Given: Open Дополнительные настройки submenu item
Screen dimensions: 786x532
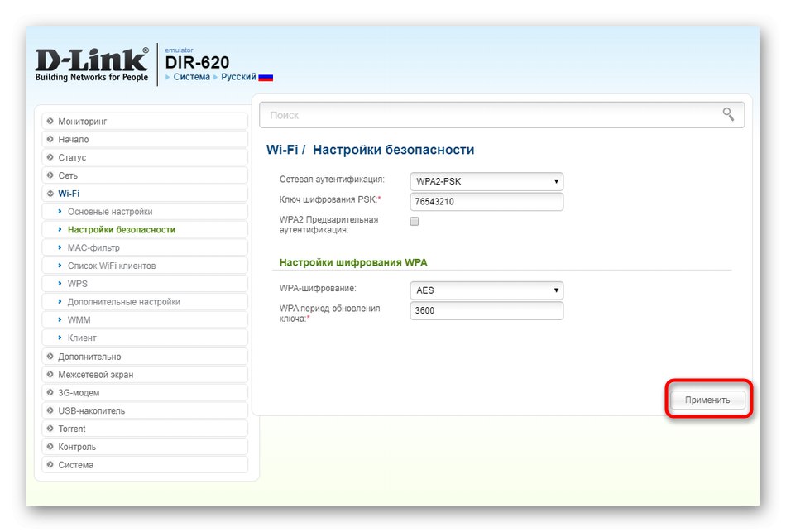Looking at the screenshot, I should (145, 302).
